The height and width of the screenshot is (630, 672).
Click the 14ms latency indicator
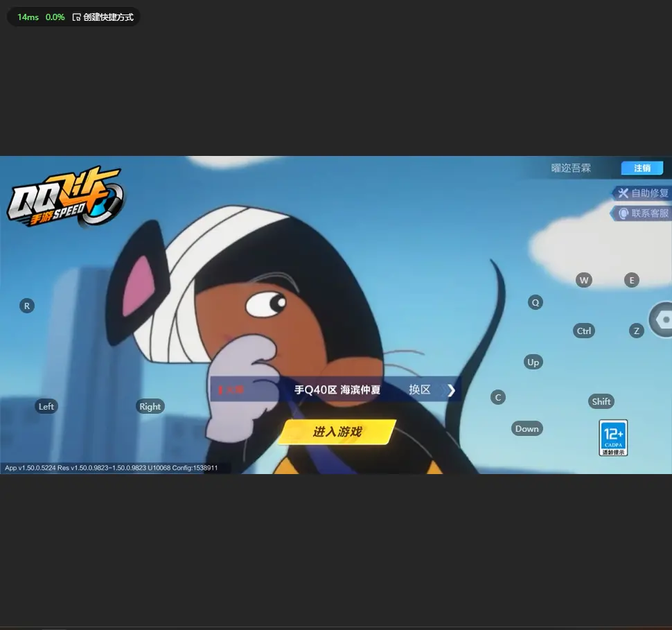click(x=28, y=17)
